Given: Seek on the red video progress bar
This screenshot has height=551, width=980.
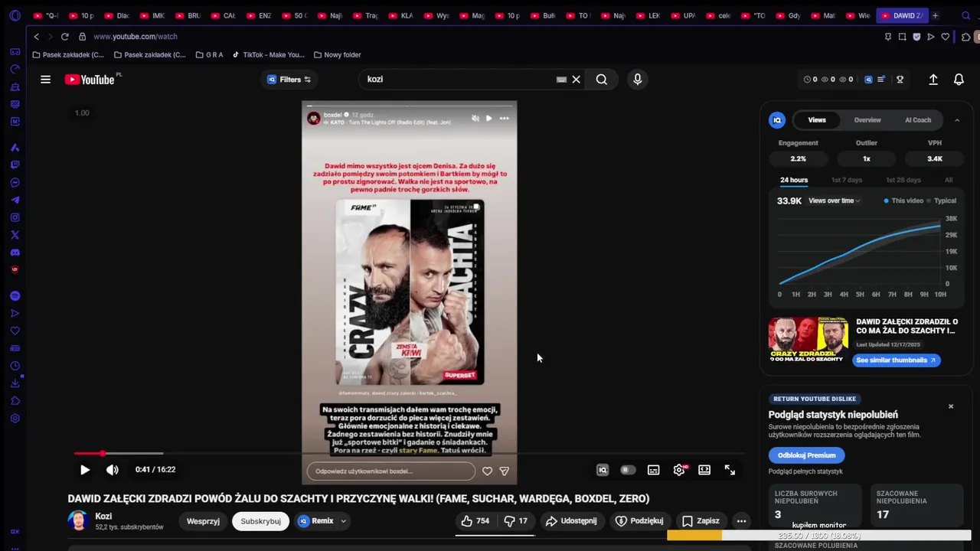Looking at the screenshot, I should (x=409, y=454).
